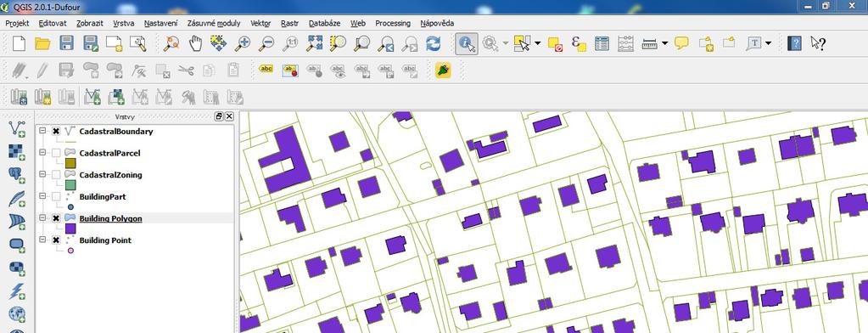
Task: Click the Zoom Full extent icon
Action: click(x=315, y=43)
